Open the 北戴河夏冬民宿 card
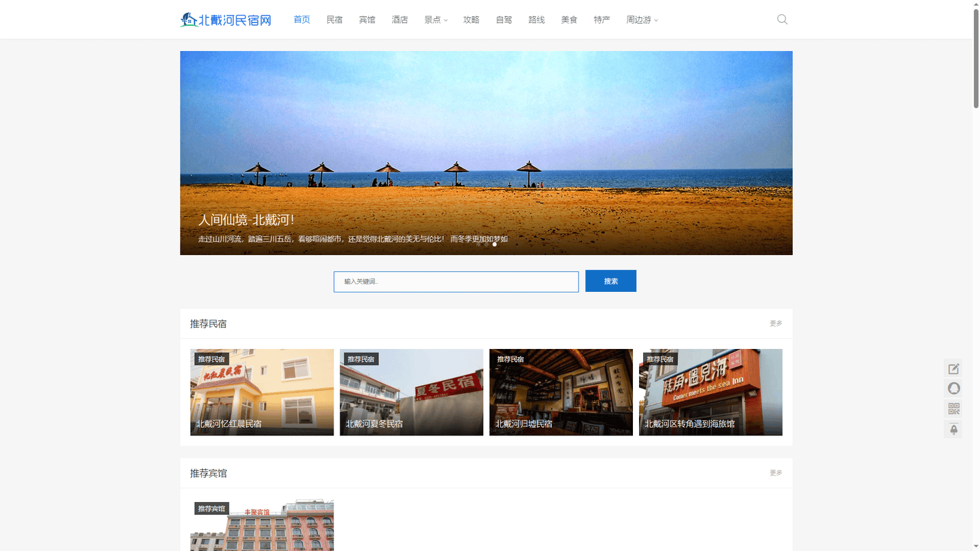Viewport: 980px width, 551px height. pos(412,393)
